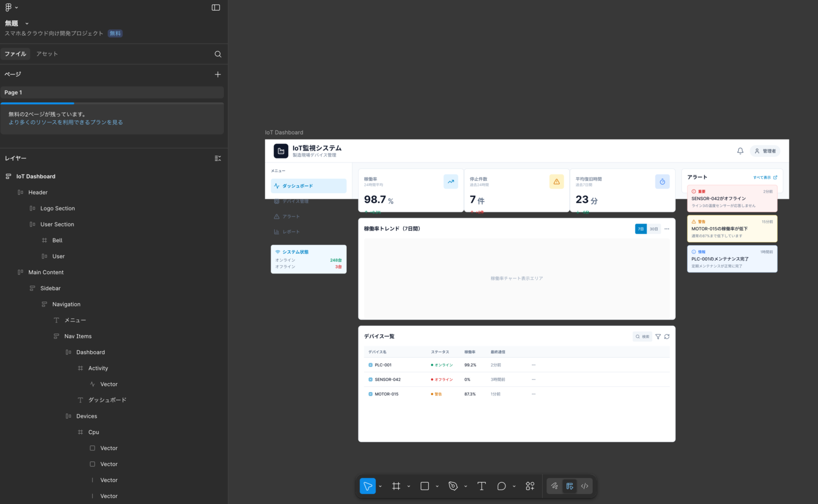Viewport: 818px width, 504px height.
Task: Select Page 1 in pages list
Action: point(13,93)
